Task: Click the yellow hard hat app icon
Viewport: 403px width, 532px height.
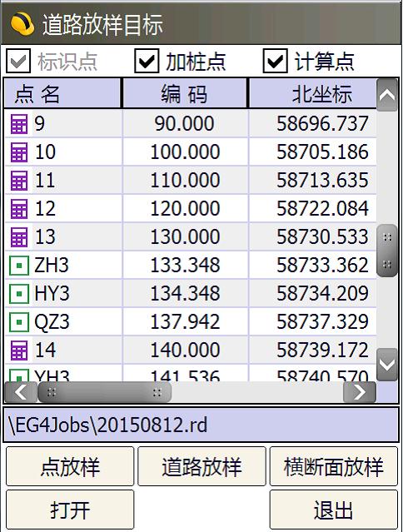Action: pyautogui.click(x=22, y=24)
